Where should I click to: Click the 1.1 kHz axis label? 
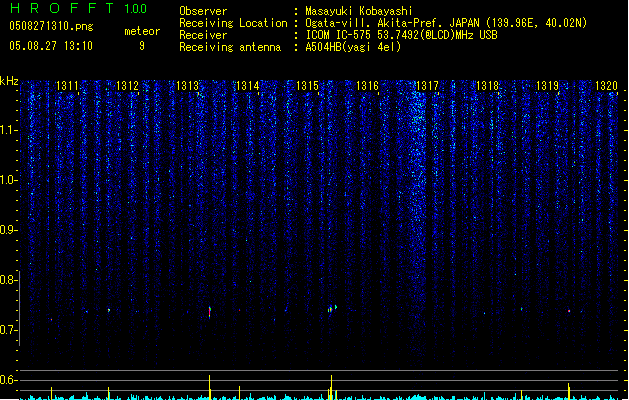8,130
